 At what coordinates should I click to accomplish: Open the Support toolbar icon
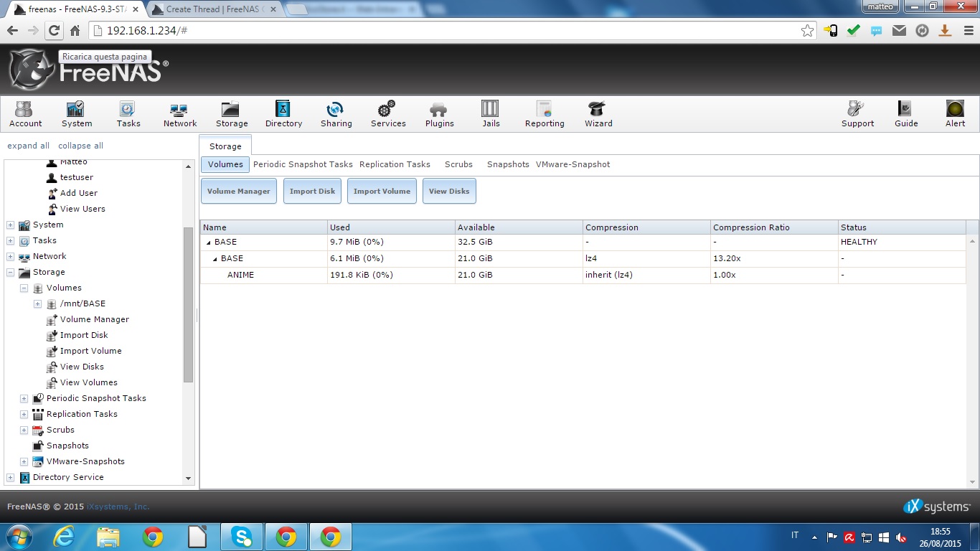point(857,113)
